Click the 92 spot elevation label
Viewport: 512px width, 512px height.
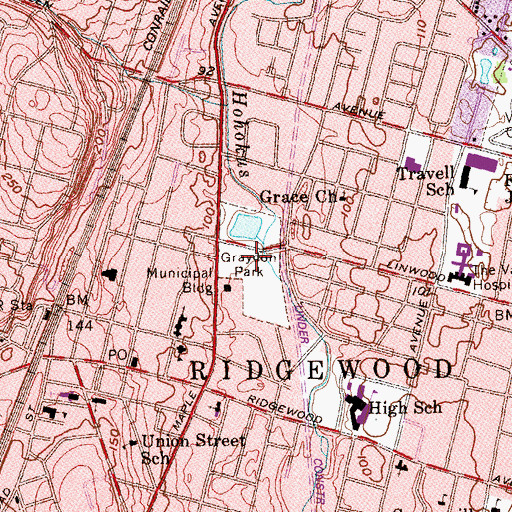[x=206, y=71]
